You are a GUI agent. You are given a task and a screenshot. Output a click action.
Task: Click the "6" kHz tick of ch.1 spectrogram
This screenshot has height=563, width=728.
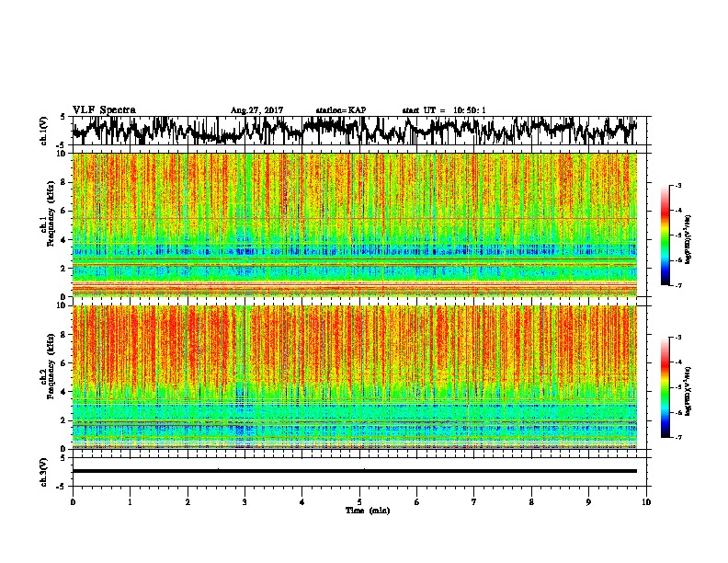64,211
